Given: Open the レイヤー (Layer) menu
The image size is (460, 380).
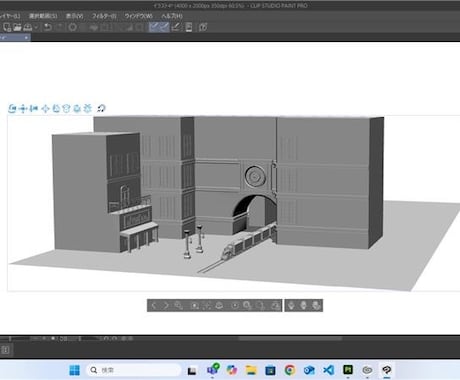Looking at the screenshot, I should 9,16.
